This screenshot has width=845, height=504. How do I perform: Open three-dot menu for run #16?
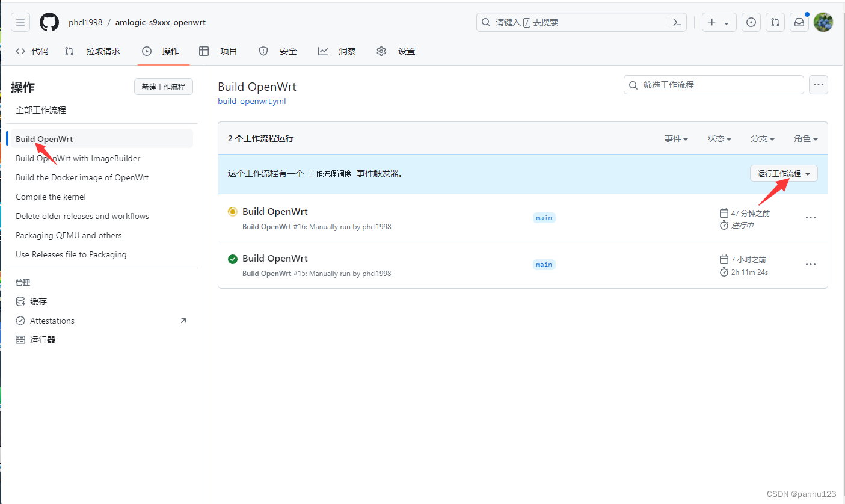[x=811, y=218]
